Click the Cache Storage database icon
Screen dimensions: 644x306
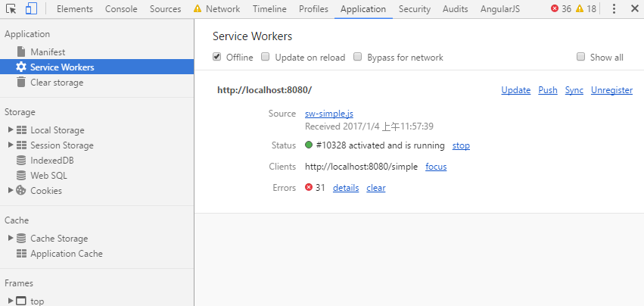point(21,238)
